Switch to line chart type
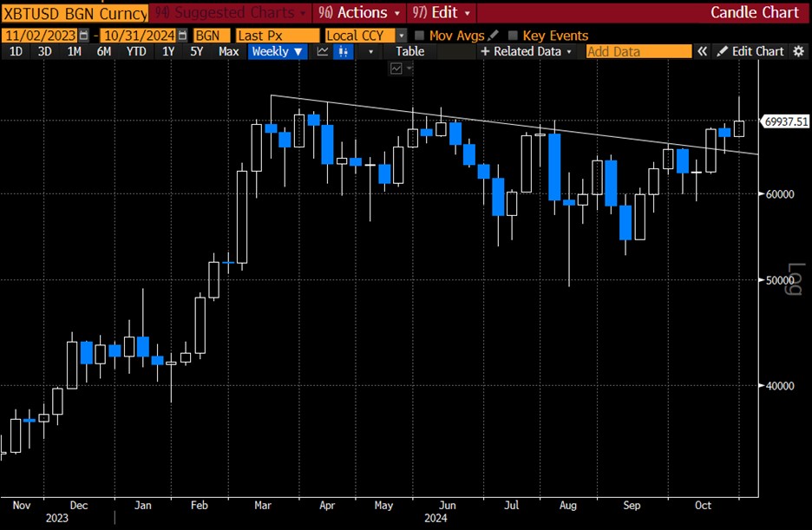 pos(322,51)
